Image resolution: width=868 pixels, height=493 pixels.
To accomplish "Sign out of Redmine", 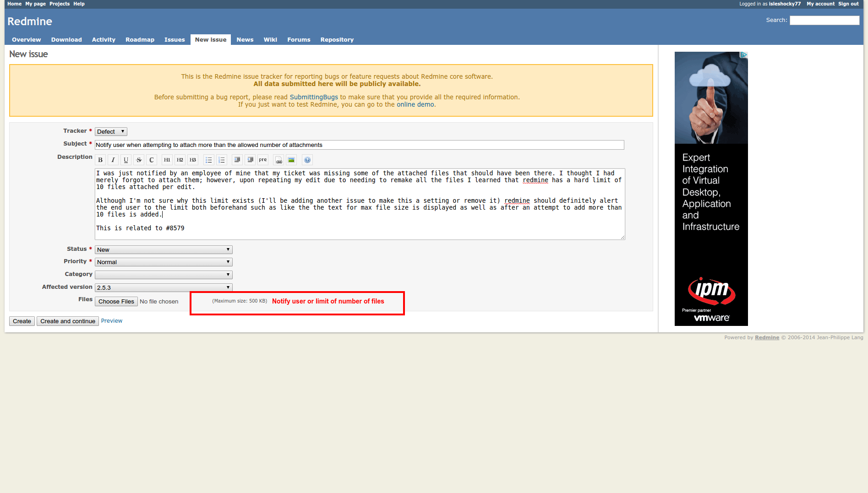I will click(848, 4).
